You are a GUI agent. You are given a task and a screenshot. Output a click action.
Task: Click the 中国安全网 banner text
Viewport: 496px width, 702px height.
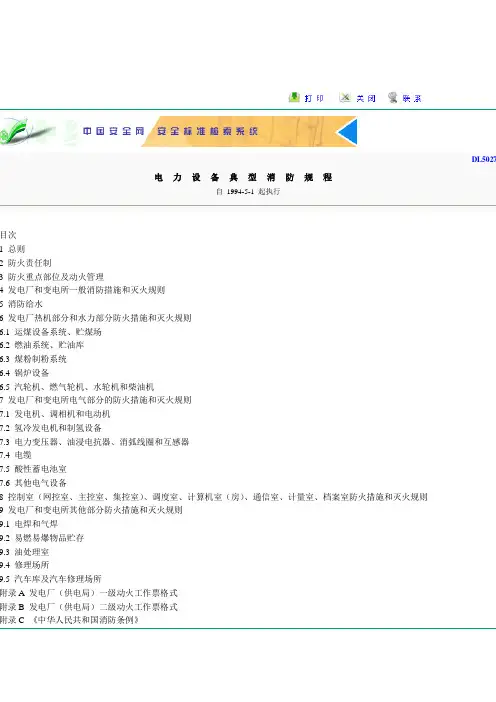tap(114, 131)
